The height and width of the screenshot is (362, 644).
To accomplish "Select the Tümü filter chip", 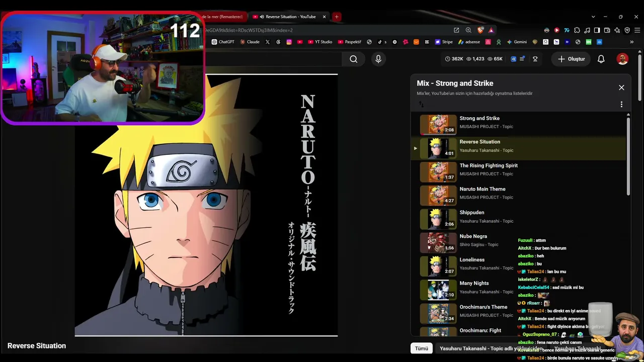I will pos(422,348).
